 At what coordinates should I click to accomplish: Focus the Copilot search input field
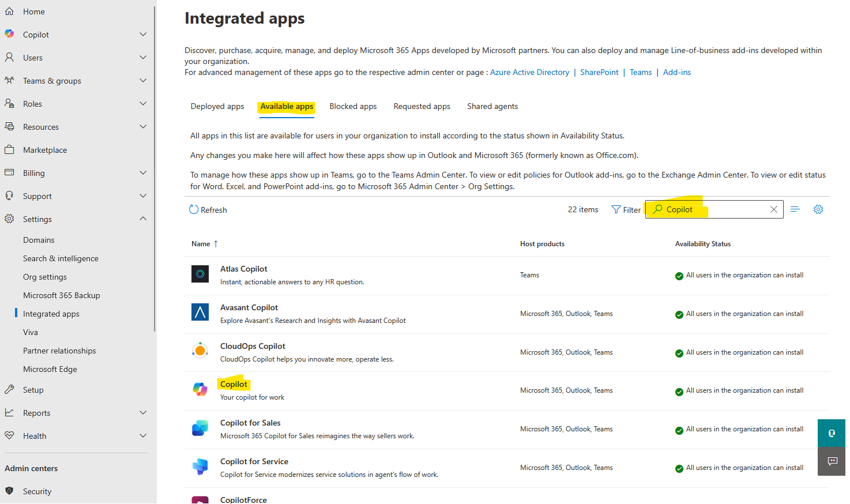[x=714, y=209]
